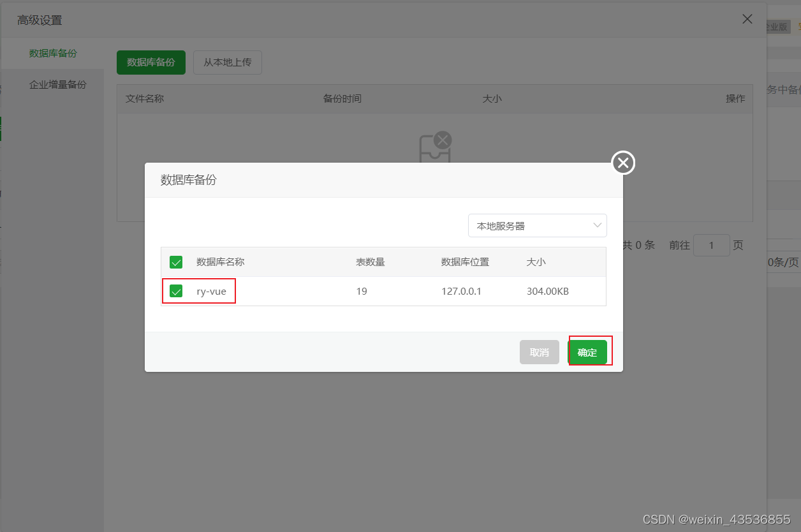Select the 企业增量备份 sidebar tab

tap(57, 84)
